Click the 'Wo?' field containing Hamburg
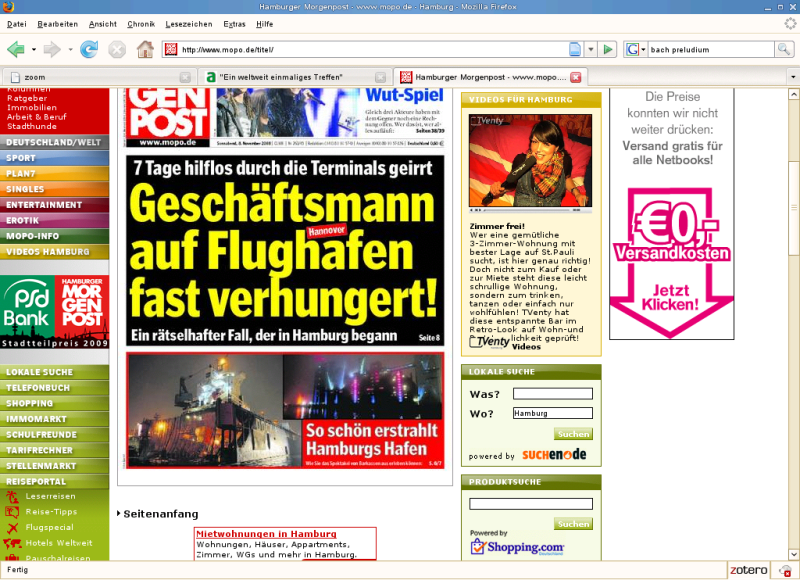800x580 pixels. click(x=553, y=413)
